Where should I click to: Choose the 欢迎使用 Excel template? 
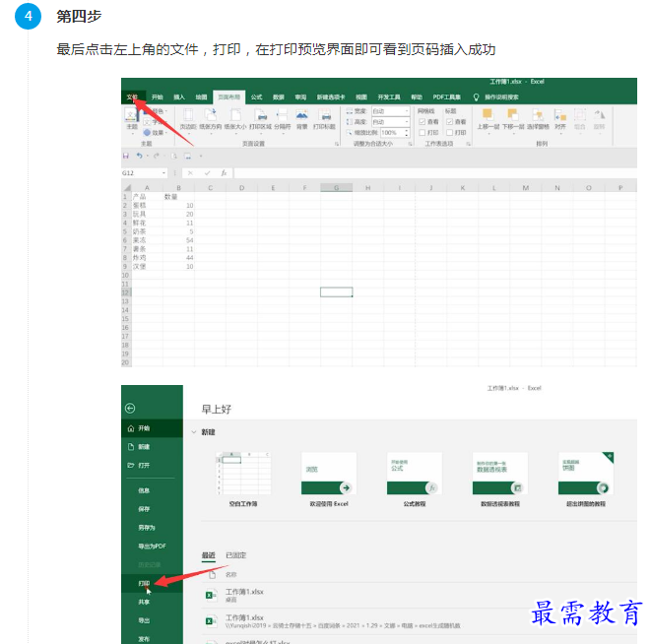[329, 480]
